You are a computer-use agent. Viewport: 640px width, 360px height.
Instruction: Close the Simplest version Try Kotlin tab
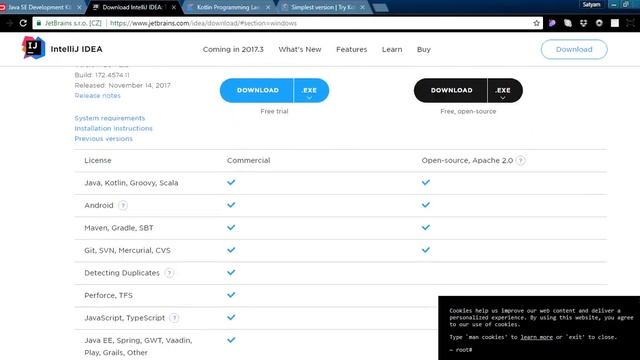(x=362, y=7)
